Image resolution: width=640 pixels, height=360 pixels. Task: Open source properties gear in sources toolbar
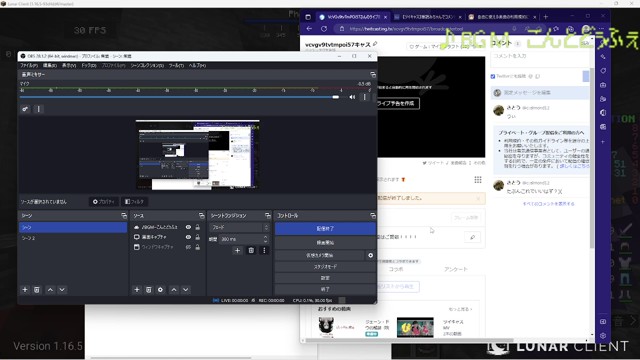160,289
